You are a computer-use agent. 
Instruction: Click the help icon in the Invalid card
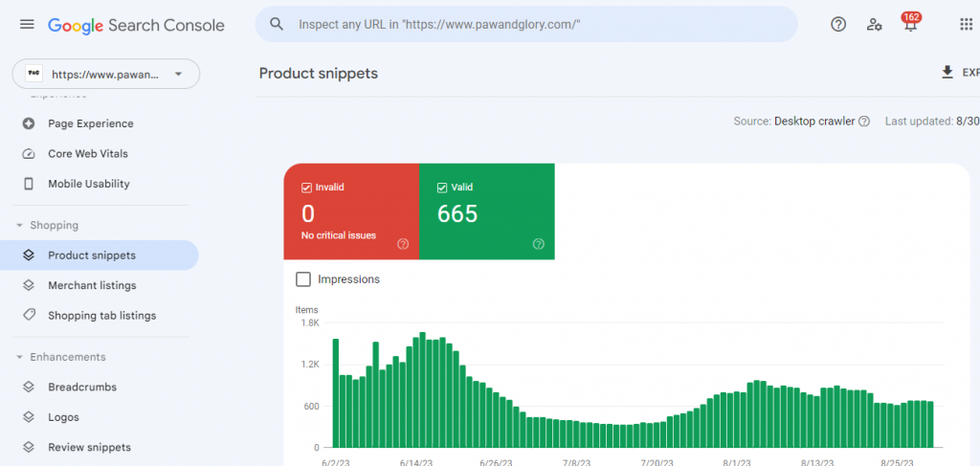coord(403,244)
